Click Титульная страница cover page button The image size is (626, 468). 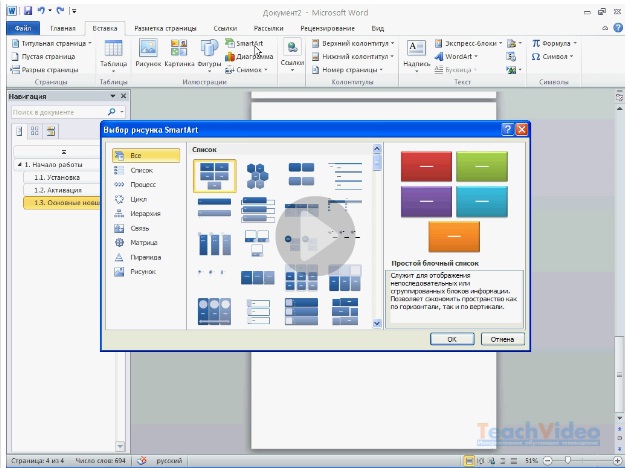52,43
